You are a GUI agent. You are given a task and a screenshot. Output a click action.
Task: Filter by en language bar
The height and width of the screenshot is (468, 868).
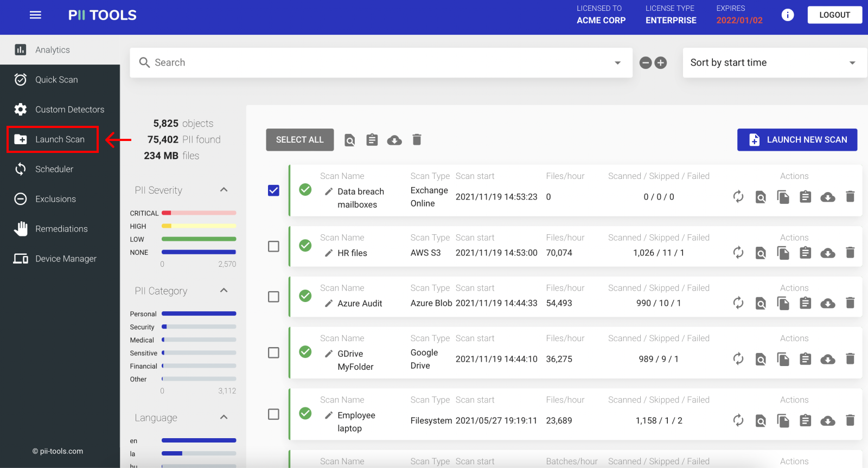[x=199, y=440]
